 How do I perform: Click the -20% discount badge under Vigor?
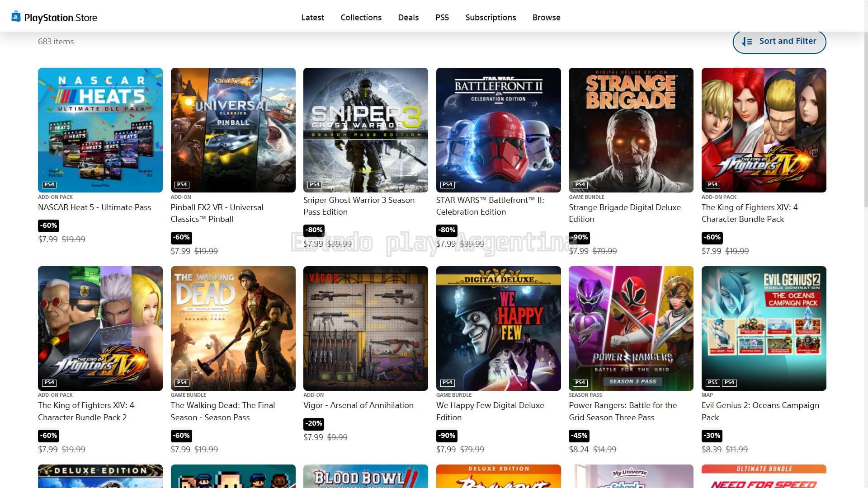click(314, 423)
